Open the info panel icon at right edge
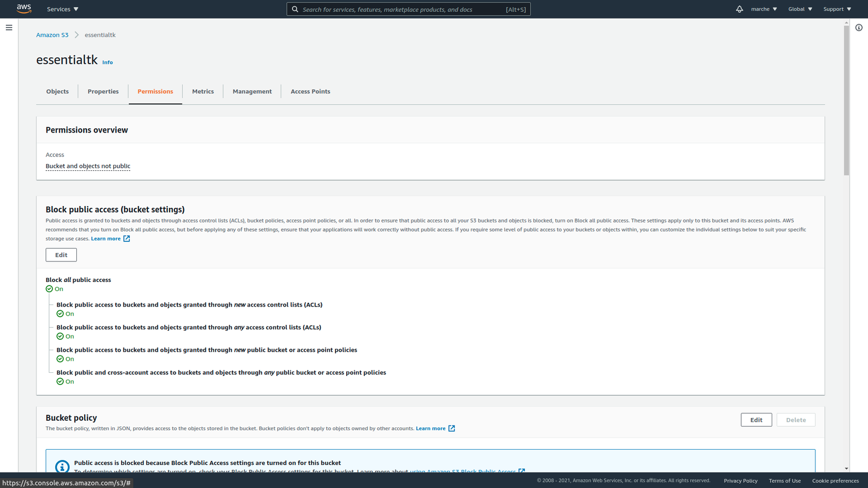Screen dimensions: 868x488 [859, 28]
